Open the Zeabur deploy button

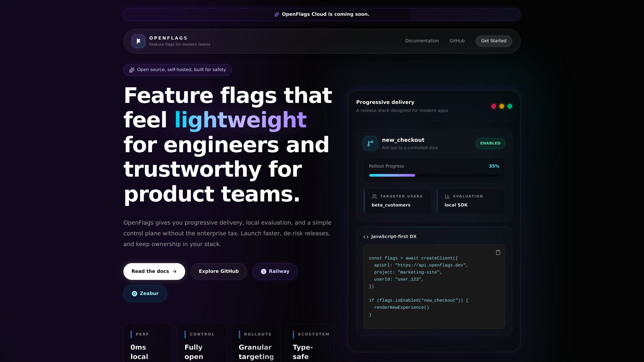click(145, 294)
